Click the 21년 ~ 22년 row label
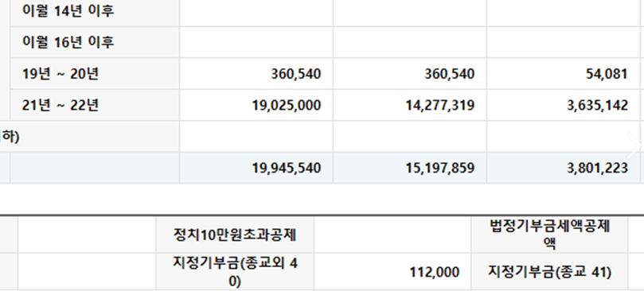This screenshot has height=291, width=644. [x=60, y=106]
